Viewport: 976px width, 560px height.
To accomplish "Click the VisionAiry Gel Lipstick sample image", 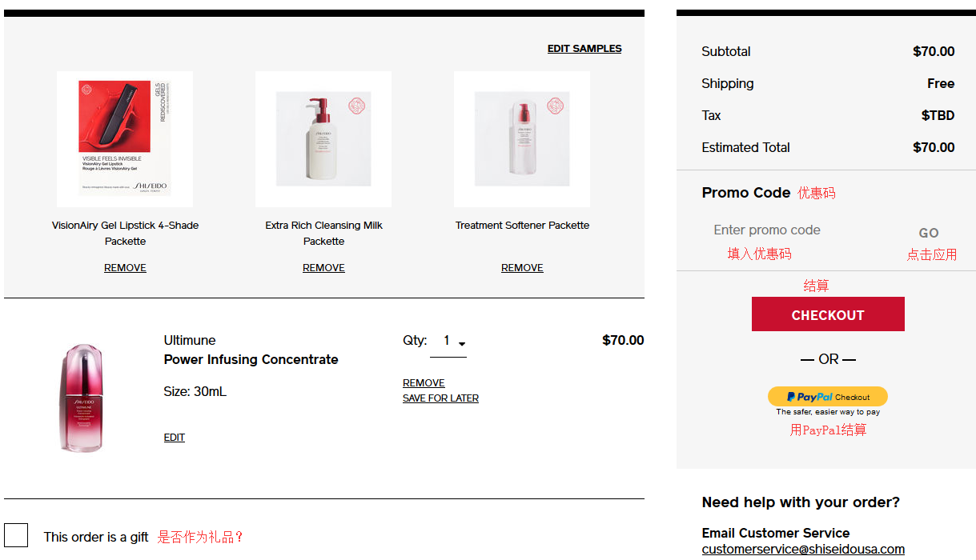I will [x=125, y=138].
